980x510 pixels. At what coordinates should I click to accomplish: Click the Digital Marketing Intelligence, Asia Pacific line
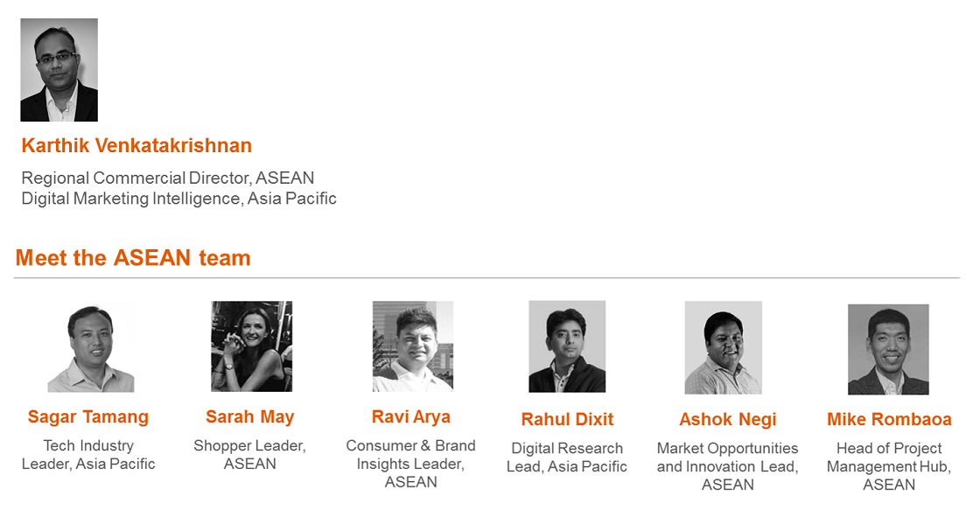(178, 199)
